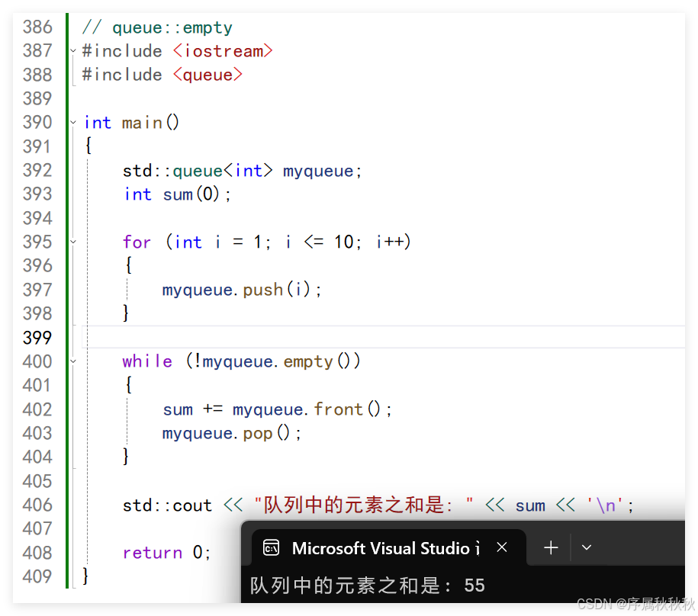Click the console output value 55
698x616 pixels.
click(x=474, y=586)
